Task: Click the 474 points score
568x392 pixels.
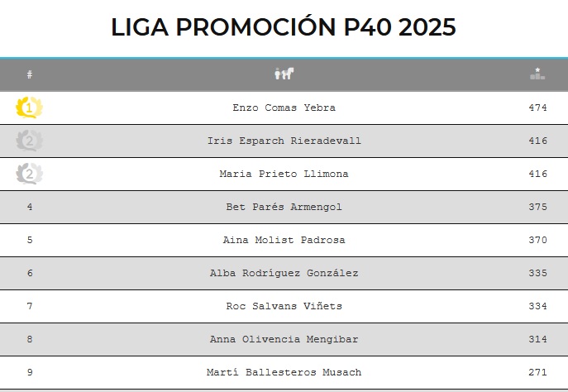Action: (x=537, y=108)
